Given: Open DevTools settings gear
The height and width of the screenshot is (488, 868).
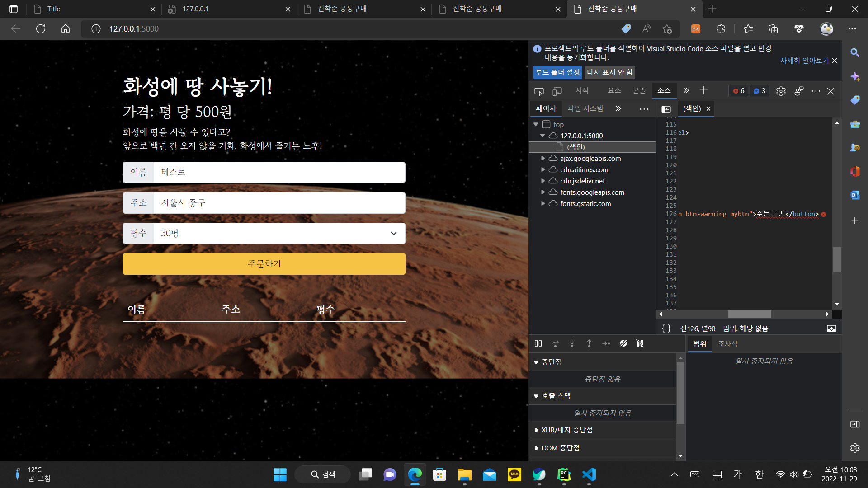Looking at the screenshot, I should [x=781, y=91].
